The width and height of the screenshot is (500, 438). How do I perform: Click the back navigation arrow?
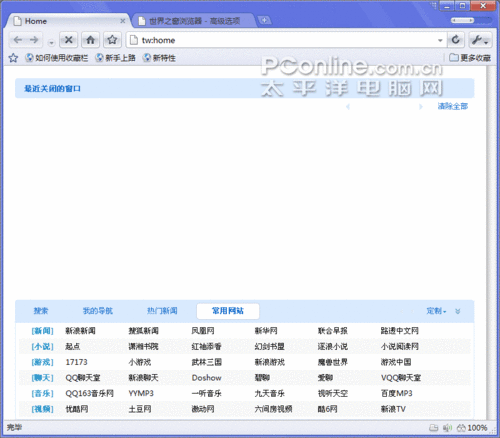coord(18,40)
